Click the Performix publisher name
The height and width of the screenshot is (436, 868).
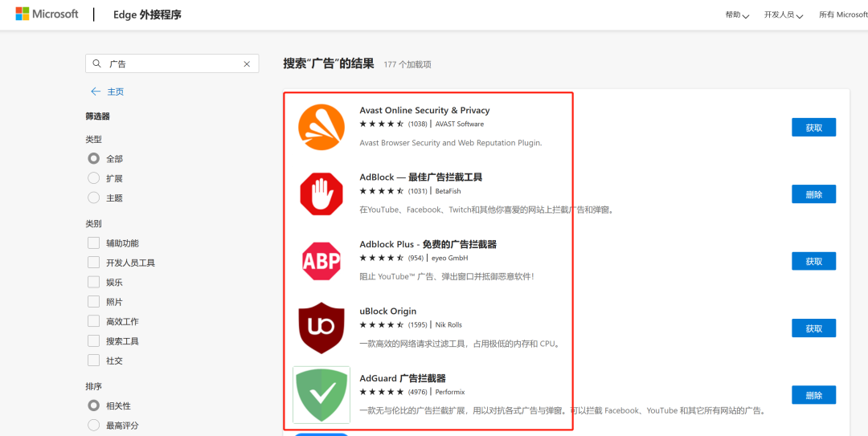pos(450,392)
